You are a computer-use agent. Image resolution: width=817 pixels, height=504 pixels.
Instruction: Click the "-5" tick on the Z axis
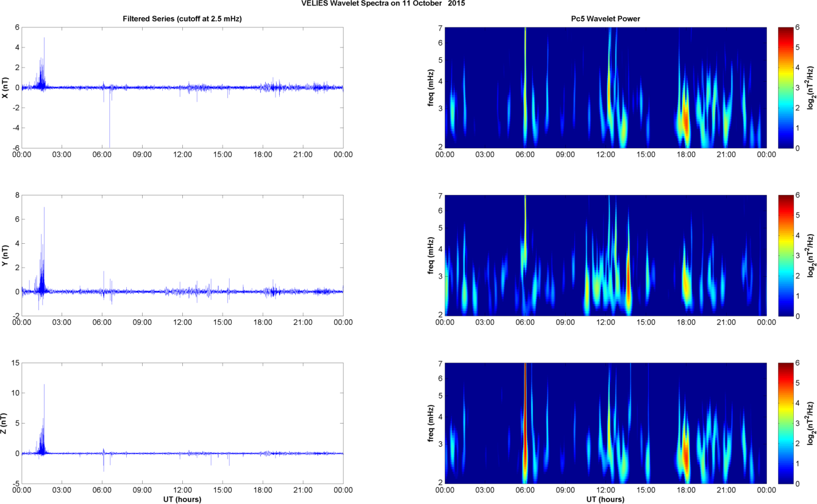pyautogui.click(x=16, y=483)
